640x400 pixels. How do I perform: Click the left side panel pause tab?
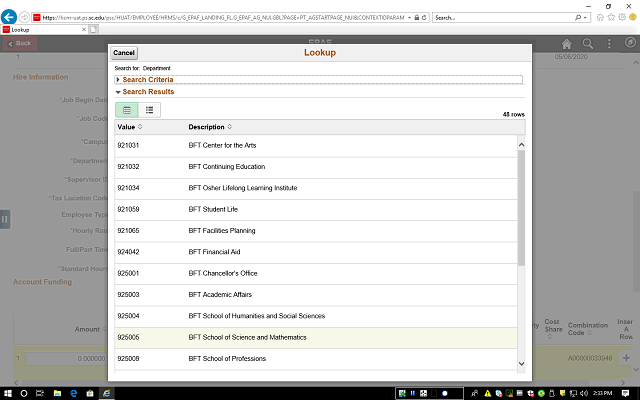tap(4, 220)
